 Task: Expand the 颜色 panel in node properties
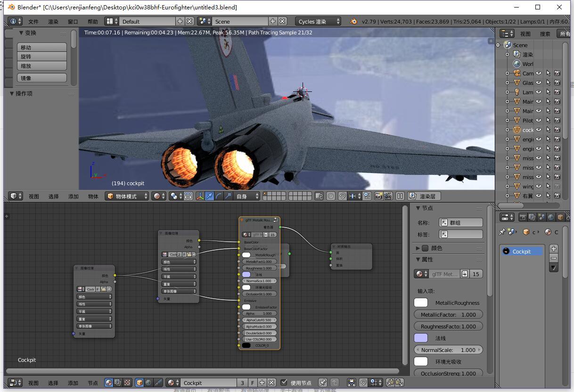coord(418,248)
